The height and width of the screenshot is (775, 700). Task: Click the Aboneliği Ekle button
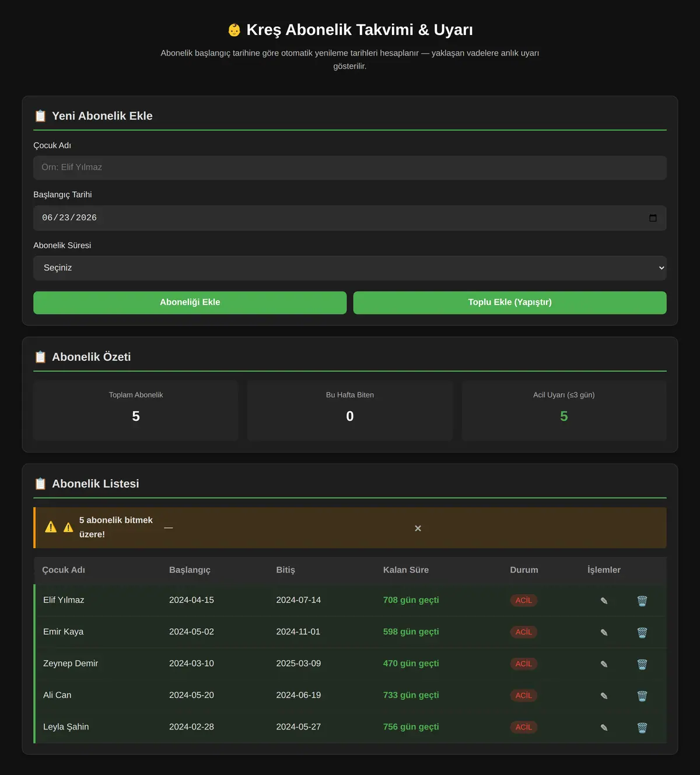[x=190, y=303]
